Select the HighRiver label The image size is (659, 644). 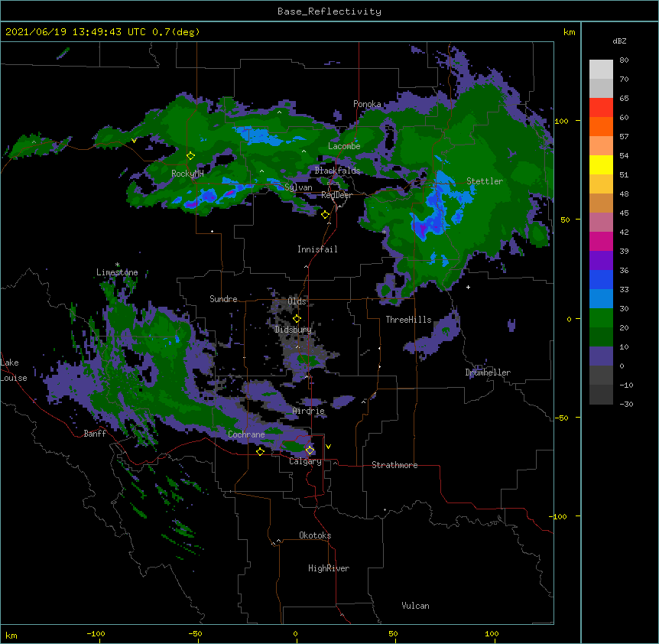pyautogui.click(x=329, y=568)
